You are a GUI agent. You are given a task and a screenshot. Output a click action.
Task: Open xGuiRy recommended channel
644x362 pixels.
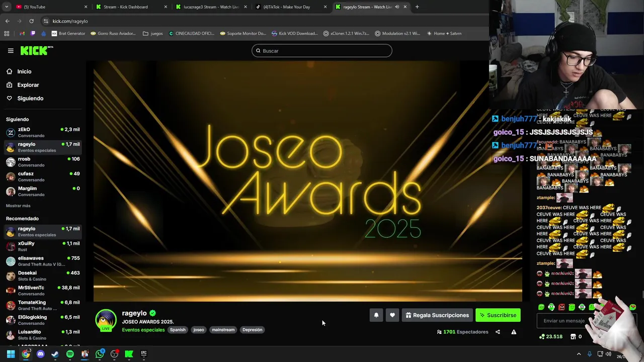pos(43,246)
